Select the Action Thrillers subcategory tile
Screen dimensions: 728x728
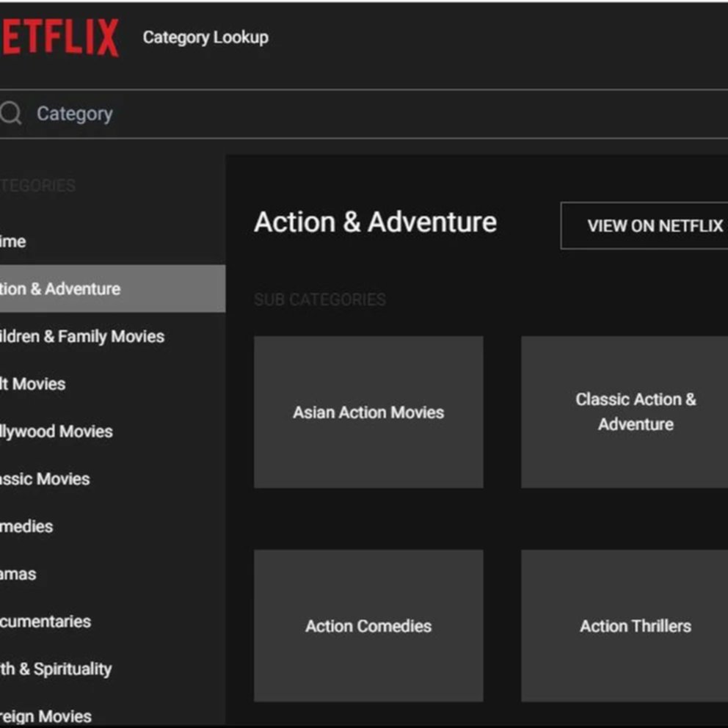636,626
